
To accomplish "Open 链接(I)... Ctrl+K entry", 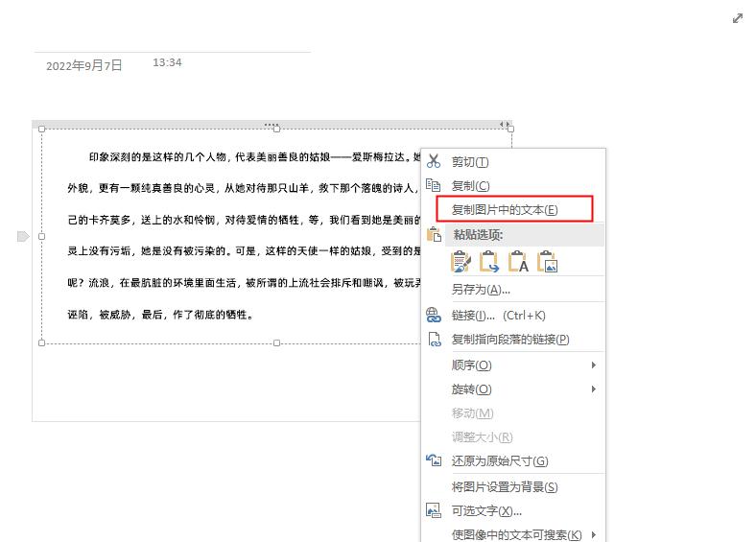I will (x=513, y=316).
